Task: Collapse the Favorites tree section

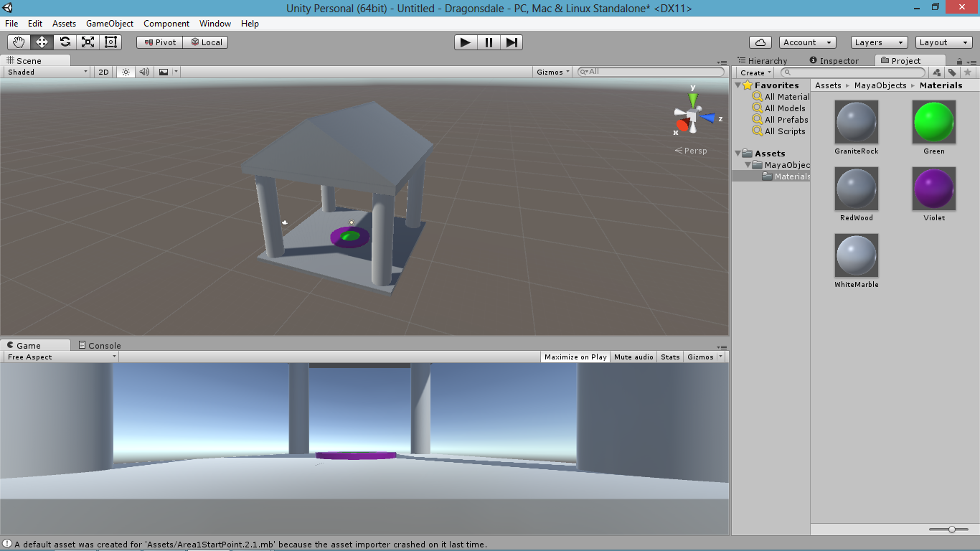Action: [738, 85]
